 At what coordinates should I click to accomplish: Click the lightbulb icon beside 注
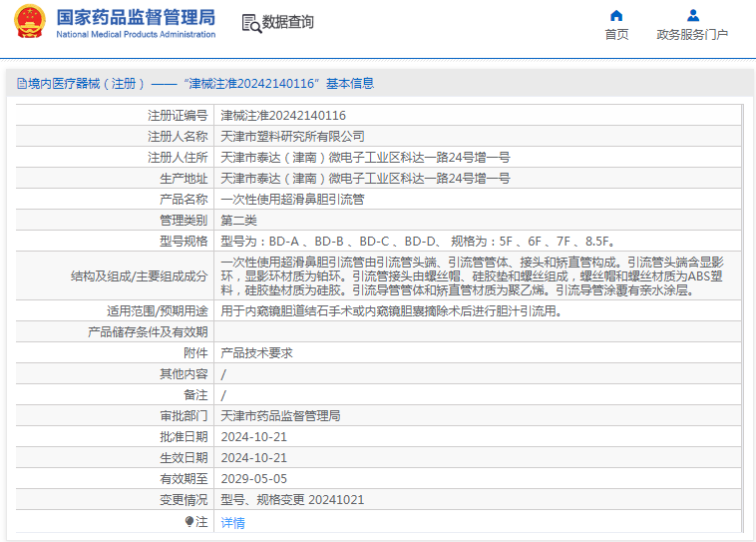tap(189, 522)
